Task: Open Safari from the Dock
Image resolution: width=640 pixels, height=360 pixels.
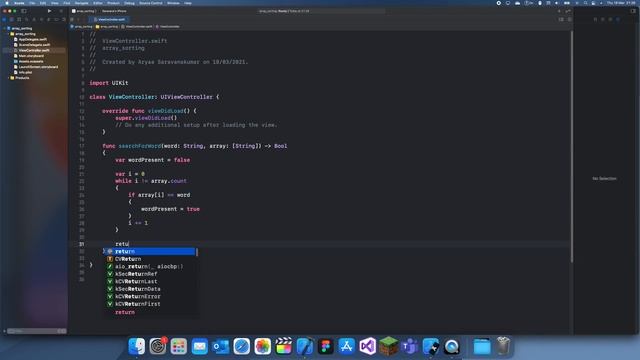Action: [x=242, y=347]
